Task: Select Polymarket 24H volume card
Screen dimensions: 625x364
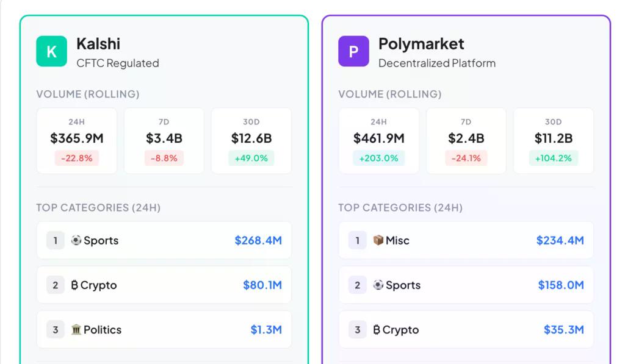Action: click(x=378, y=141)
